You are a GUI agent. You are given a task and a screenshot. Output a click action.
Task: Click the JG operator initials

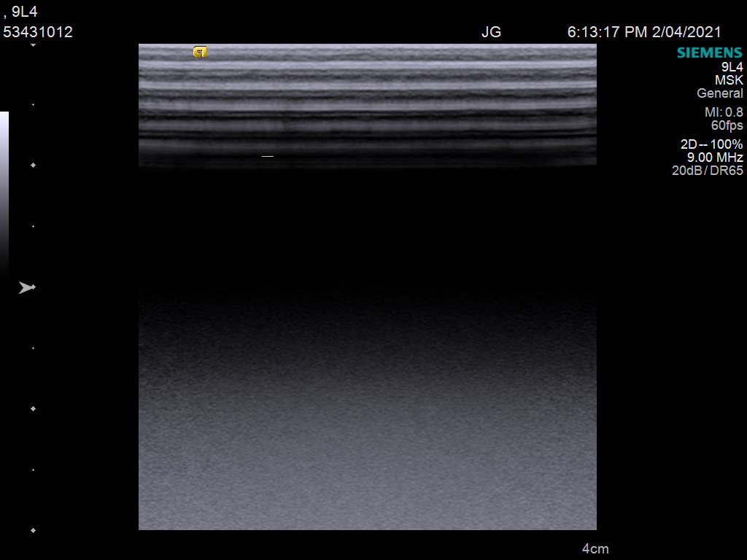(491, 32)
